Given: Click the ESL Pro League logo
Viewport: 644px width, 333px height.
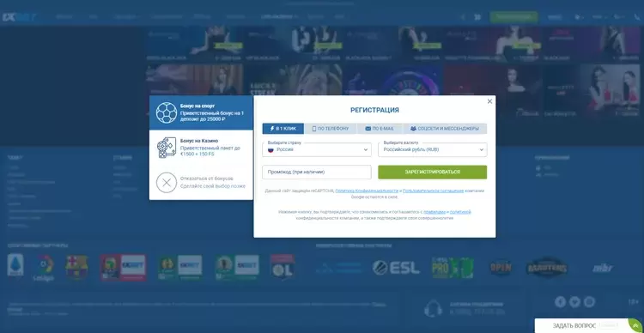Looking at the screenshot, I should point(453,268).
